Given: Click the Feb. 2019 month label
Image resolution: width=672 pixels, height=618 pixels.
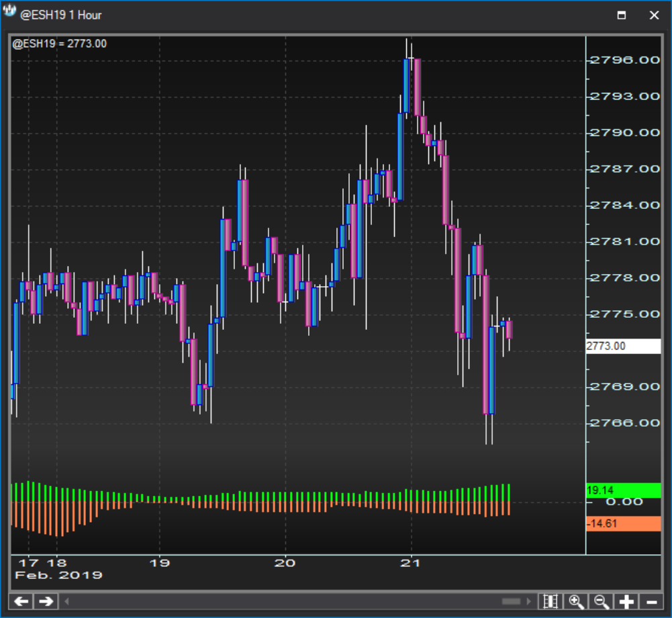Looking at the screenshot, I should [58, 576].
